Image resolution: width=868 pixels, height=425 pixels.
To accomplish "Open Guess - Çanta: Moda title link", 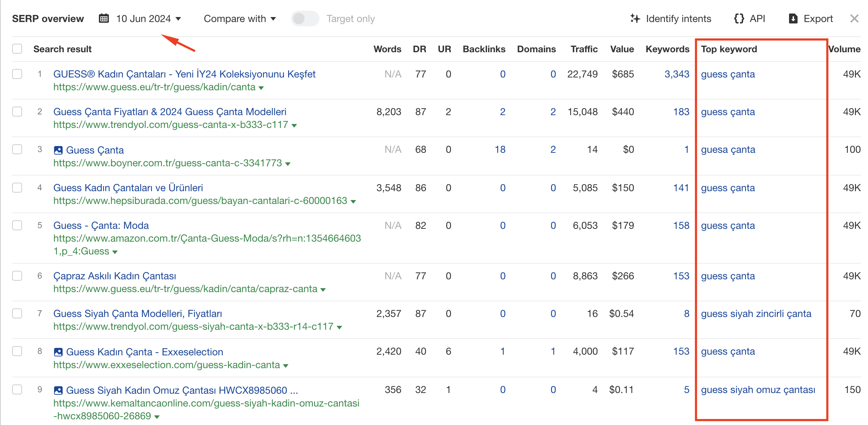I will pos(101,225).
